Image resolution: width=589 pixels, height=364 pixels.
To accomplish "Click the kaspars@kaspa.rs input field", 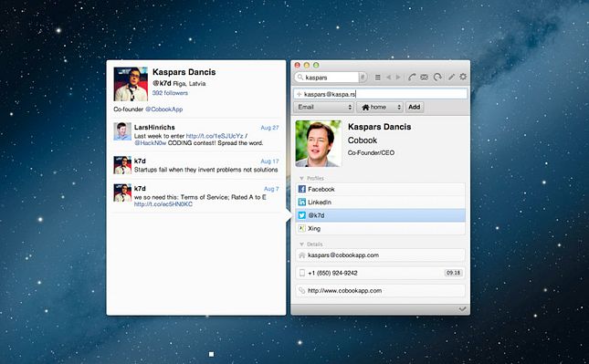I will [380, 94].
